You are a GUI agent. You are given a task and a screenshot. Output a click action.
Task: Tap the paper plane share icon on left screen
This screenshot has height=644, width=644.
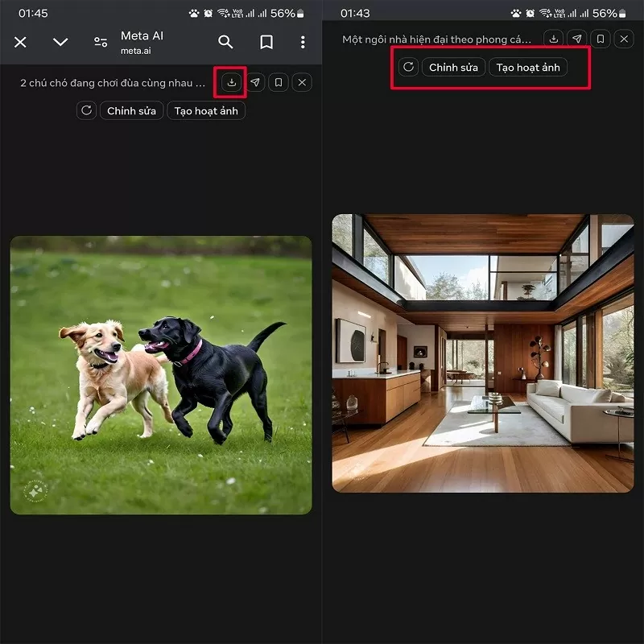[x=255, y=82]
